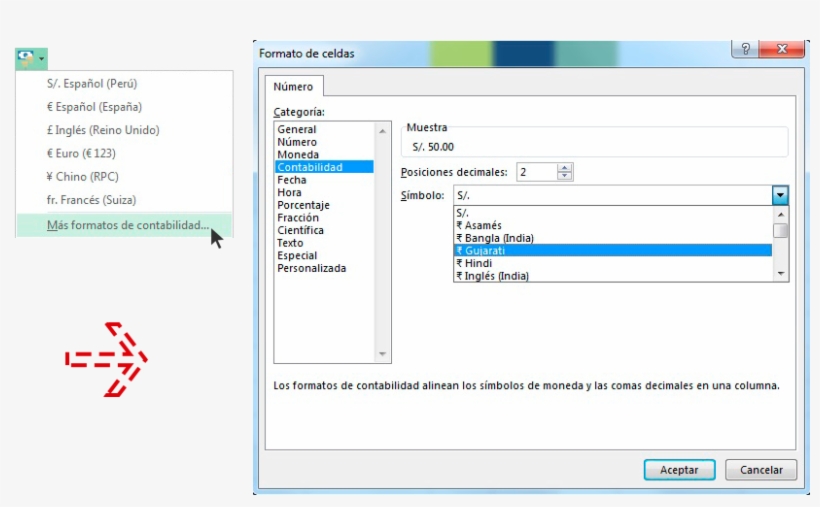Choose ₹ Gujarati symbol
Image resolution: width=820 pixels, height=507 pixels.
(613, 251)
